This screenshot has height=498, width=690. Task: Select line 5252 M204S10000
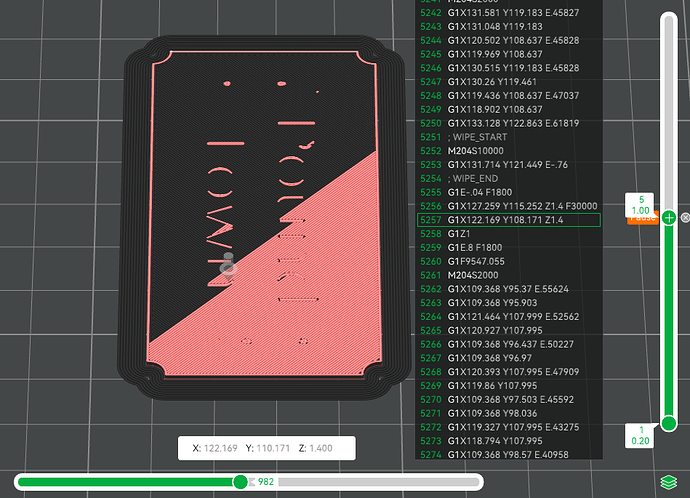509,151
